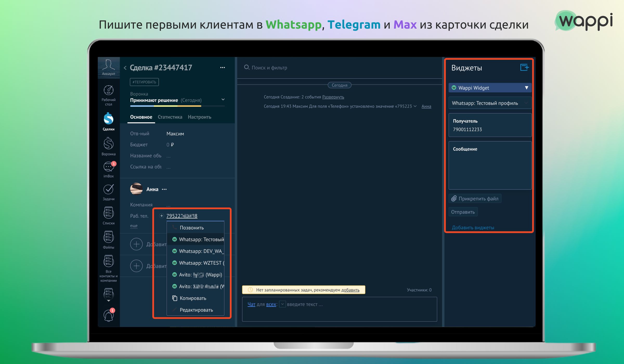
Task: Click the search magnifier icon
Action: point(246,67)
